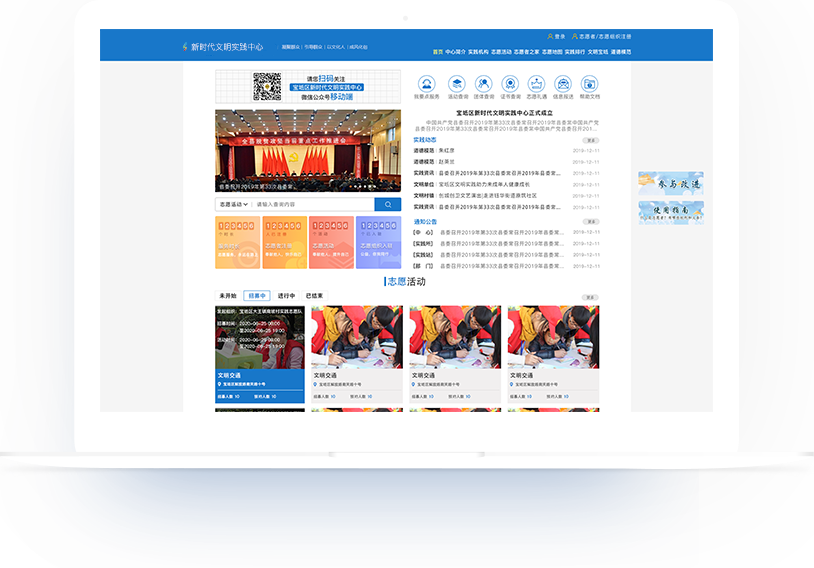This screenshot has height=568, width=814.
Task: Expand the 志愿活动 search category dropdown
Action: (234, 205)
